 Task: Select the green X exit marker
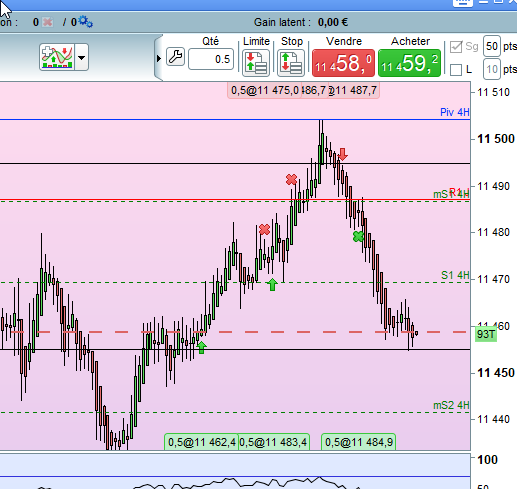(x=358, y=237)
